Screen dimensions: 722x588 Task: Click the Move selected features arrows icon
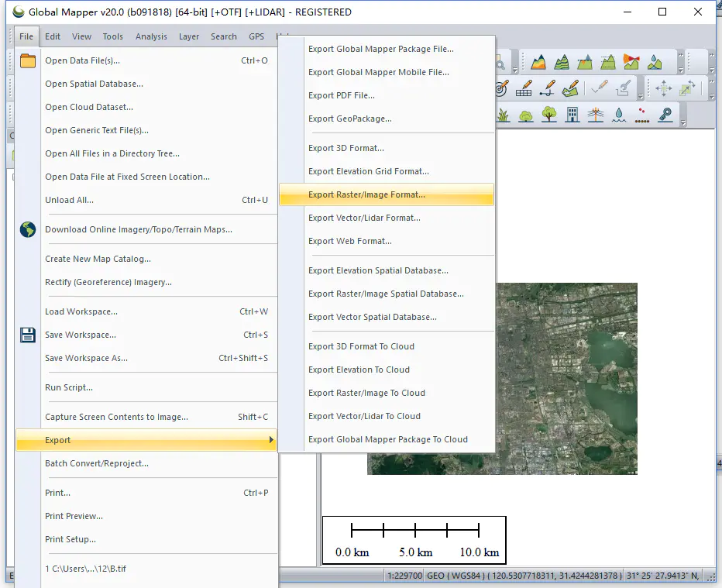tap(664, 88)
